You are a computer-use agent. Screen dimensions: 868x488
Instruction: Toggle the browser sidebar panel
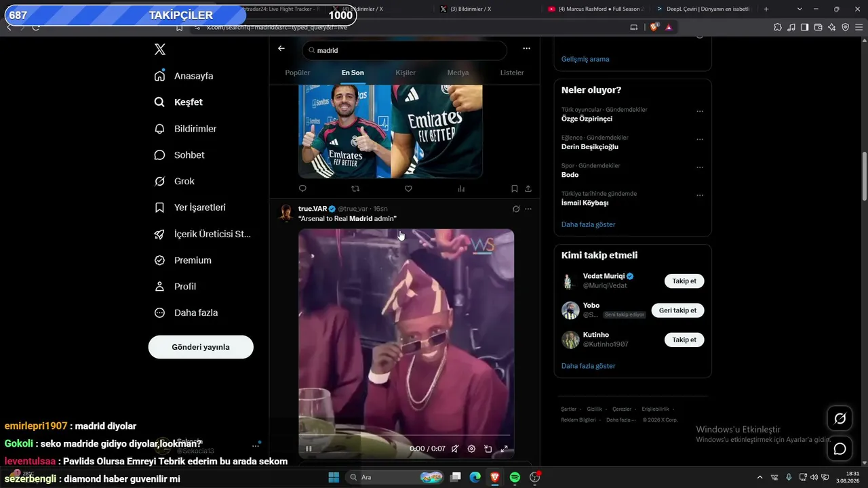point(804,27)
